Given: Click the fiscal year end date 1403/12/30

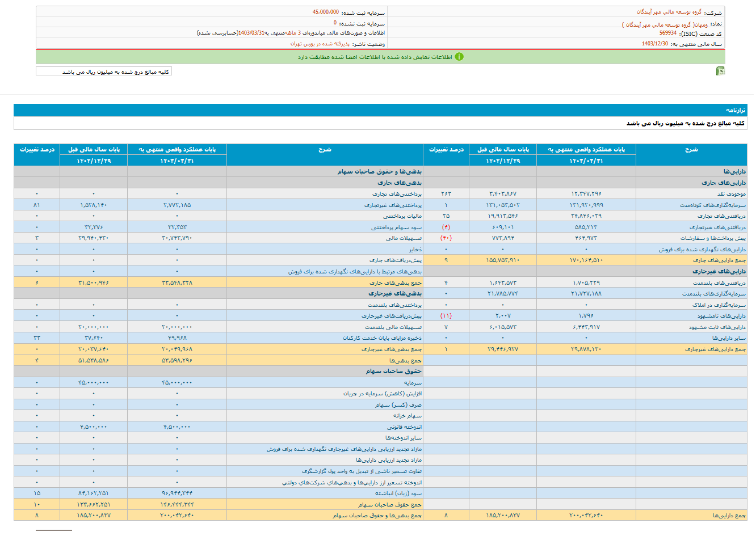Looking at the screenshot, I should point(654,44).
